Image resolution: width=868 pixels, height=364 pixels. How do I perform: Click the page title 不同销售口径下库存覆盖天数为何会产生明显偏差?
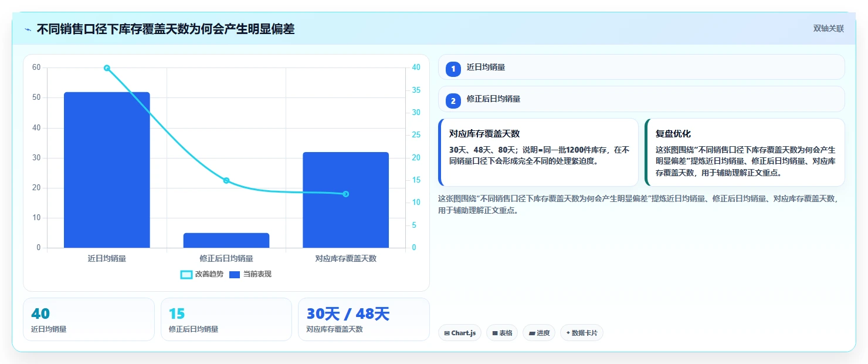point(165,29)
